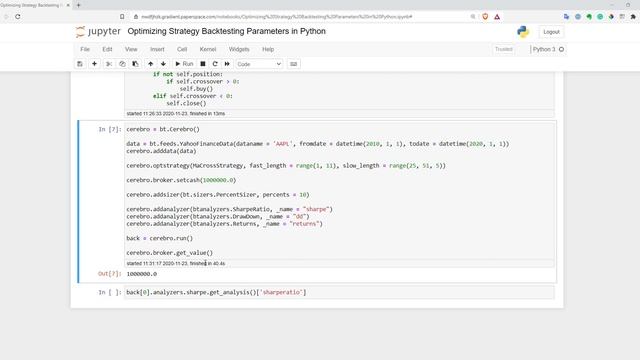Open the Help menu
This screenshot has width=640, height=360.
[x=268, y=49]
